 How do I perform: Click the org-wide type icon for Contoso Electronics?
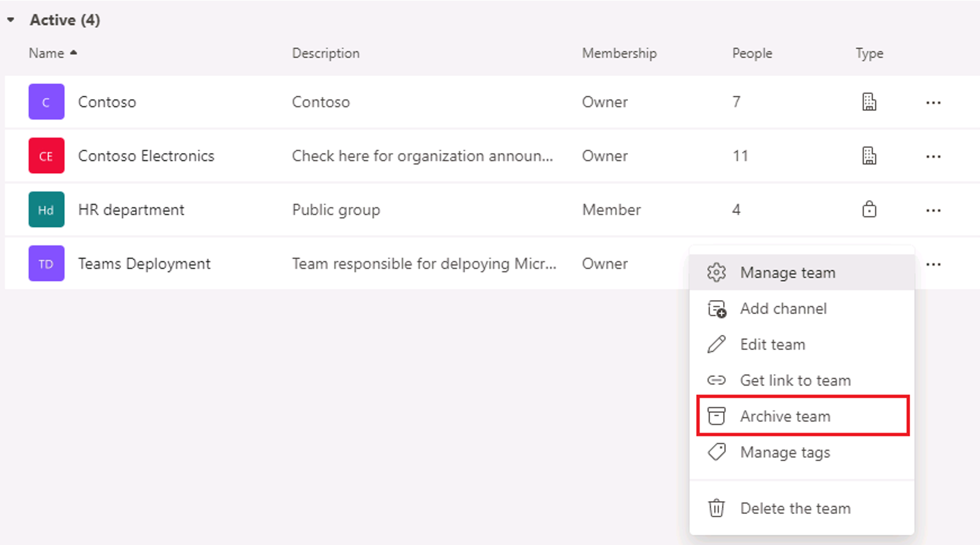(x=869, y=156)
